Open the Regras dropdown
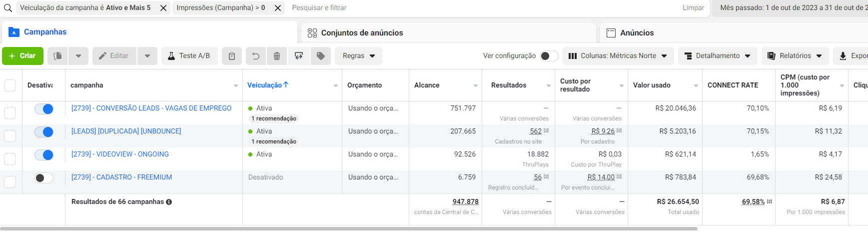 358,56
